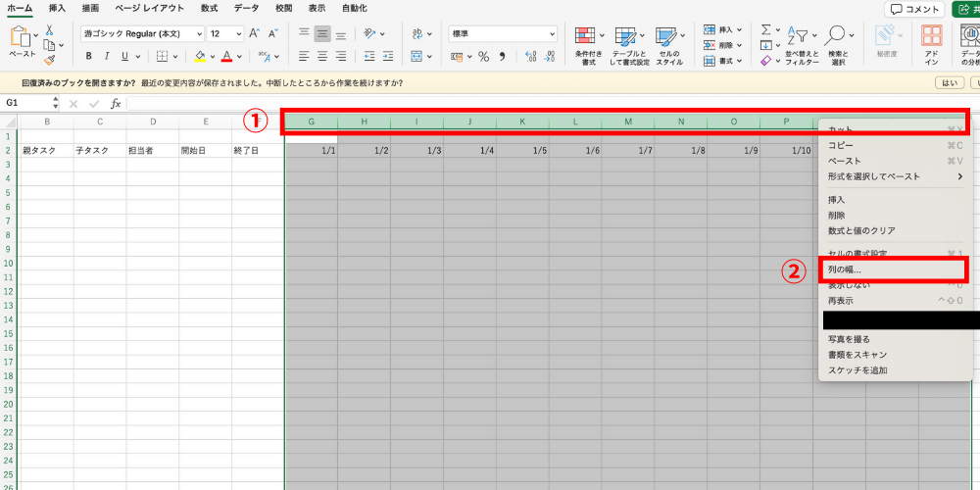This screenshot has height=490, width=980.
Task: Expand the underline style arrow
Action: click(137, 56)
